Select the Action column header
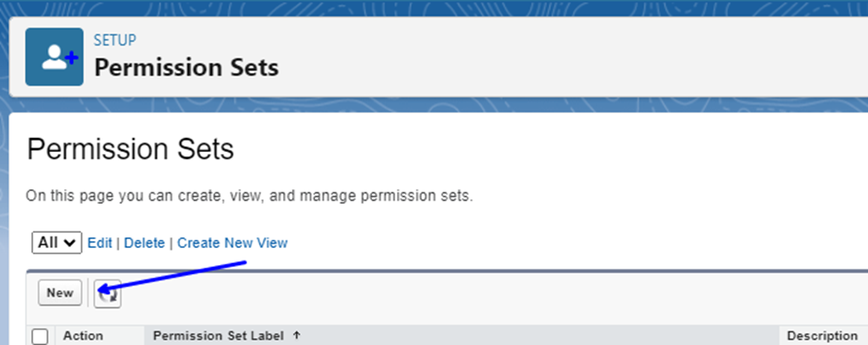The image size is (868, 345). click(x=83, y=335)
